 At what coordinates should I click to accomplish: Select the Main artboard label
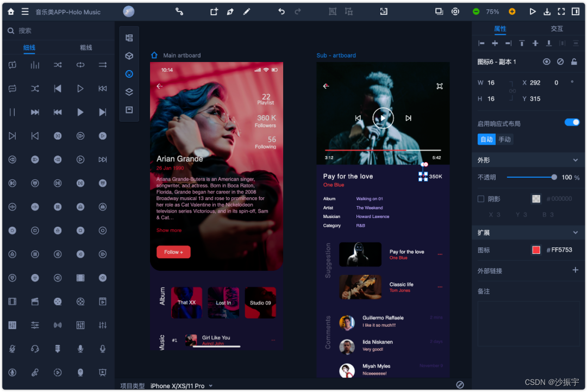click(x=182, y=55)
